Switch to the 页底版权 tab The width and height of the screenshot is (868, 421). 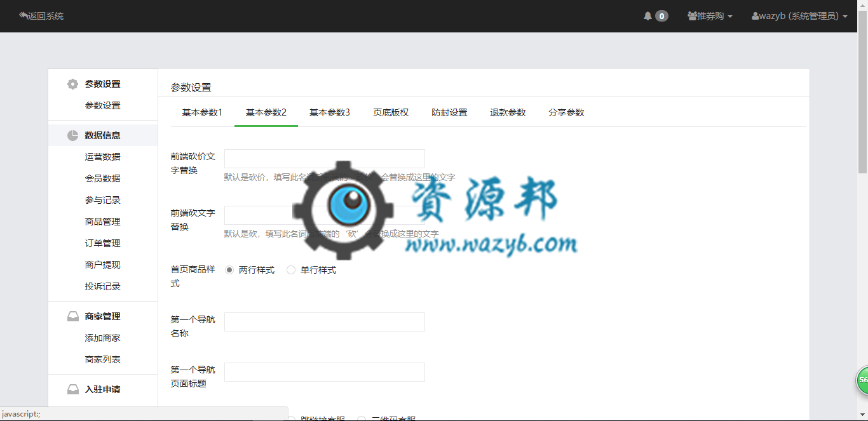coord(391,112)
